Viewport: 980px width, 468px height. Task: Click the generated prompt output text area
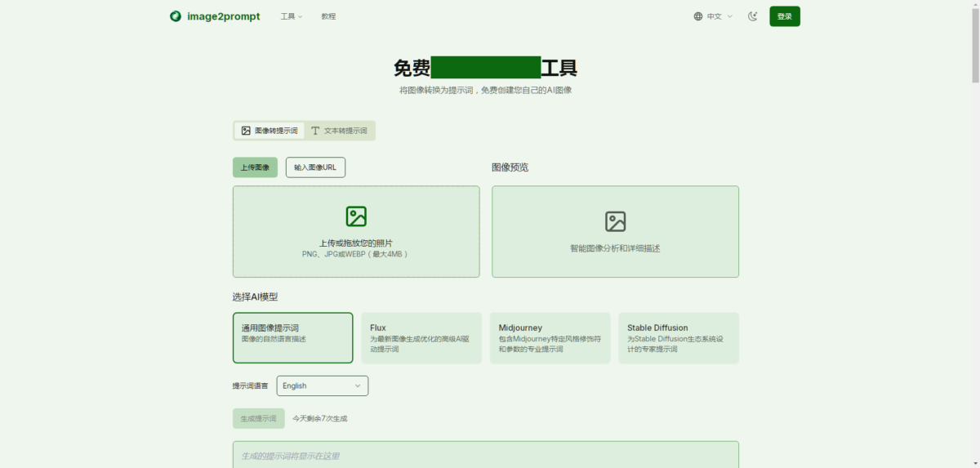(x=485, y=455)
